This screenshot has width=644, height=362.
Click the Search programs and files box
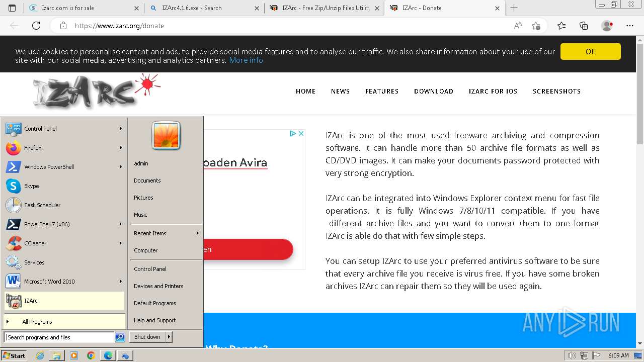click(59, 337)
